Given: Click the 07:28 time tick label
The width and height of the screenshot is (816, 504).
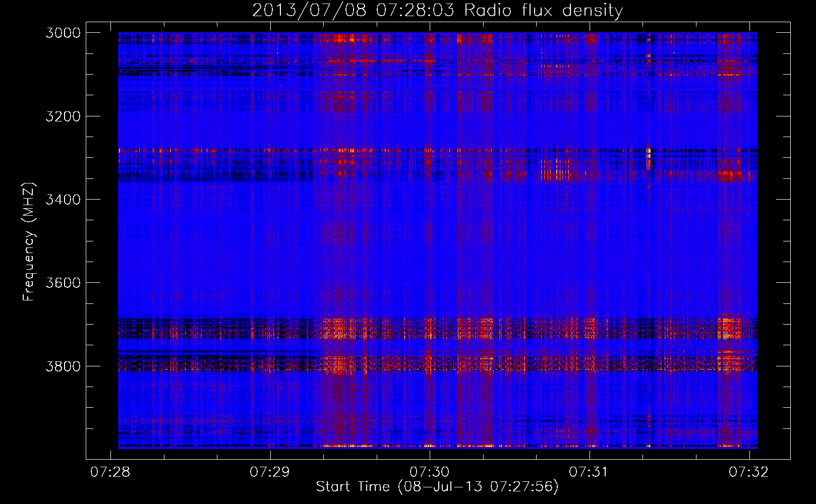Looking at the screenshot, I should click(x=110, y=472).
